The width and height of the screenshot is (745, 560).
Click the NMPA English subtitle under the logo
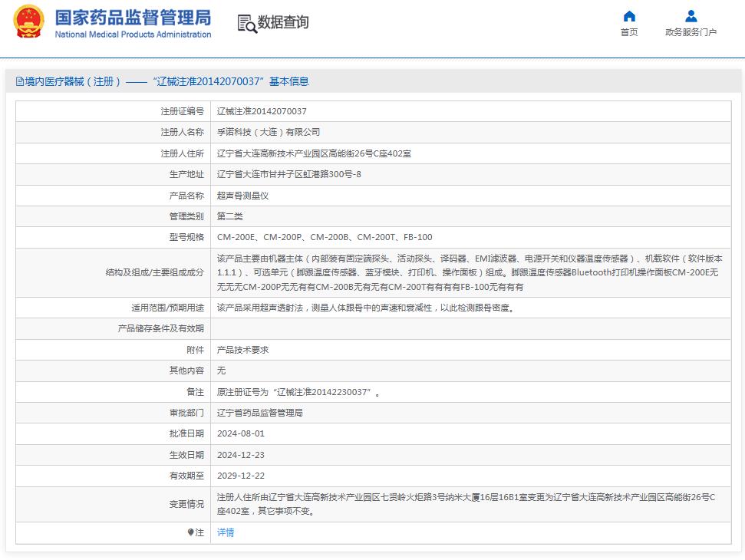134,35
